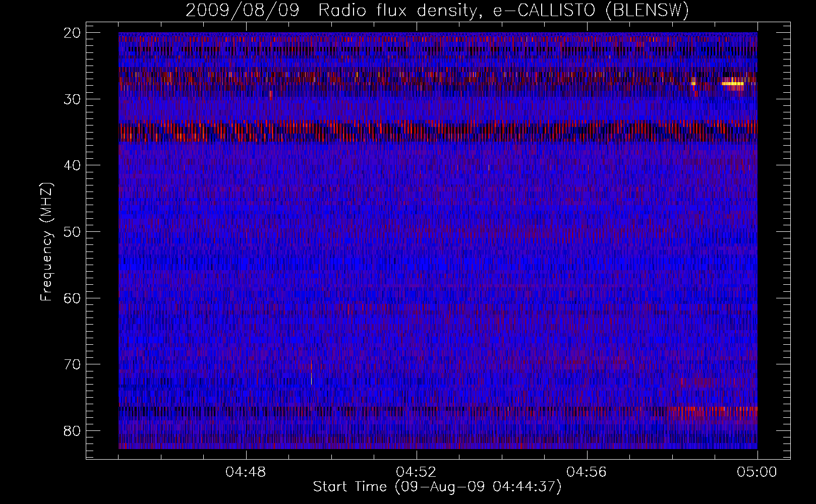The width and height of the screenshot is (816, 504).
Task: Click the 04:56 time tick label
Action: (x=587, y=472)
